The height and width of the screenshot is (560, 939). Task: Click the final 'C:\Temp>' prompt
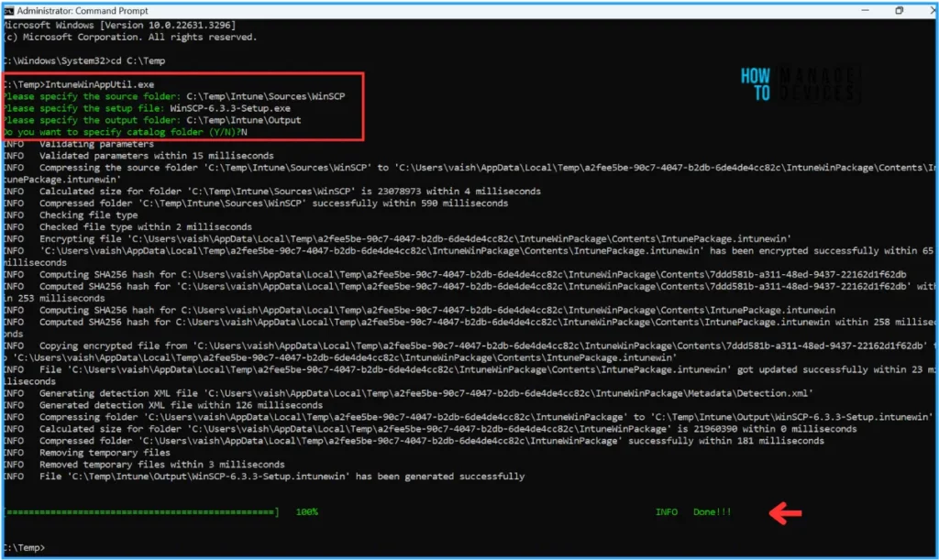pyautogui.click(x=24, y=547)
